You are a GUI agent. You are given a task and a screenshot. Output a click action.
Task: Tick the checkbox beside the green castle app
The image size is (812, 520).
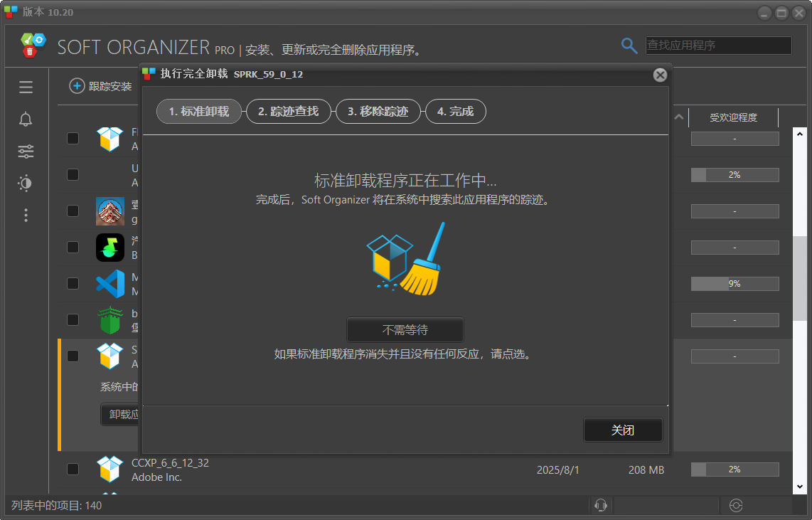(73, 319)
